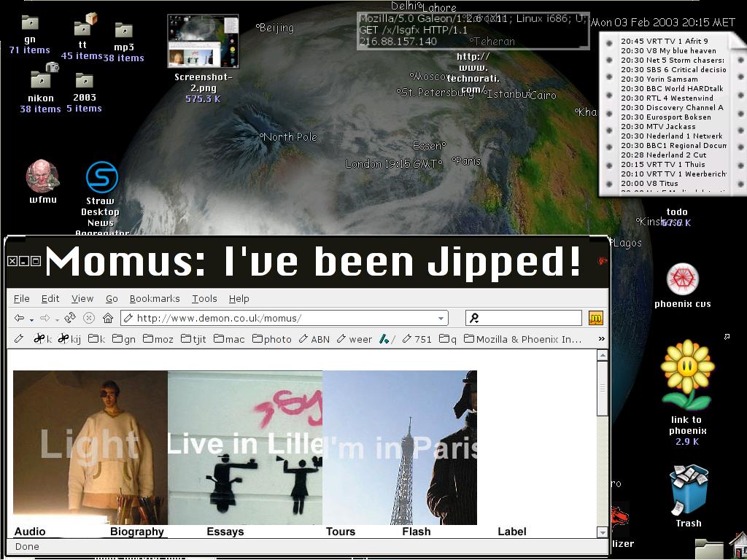The width and height of the screenshot is (747, 560).
Task: Click the 'Light' image on the page
Action: (90, 448)
